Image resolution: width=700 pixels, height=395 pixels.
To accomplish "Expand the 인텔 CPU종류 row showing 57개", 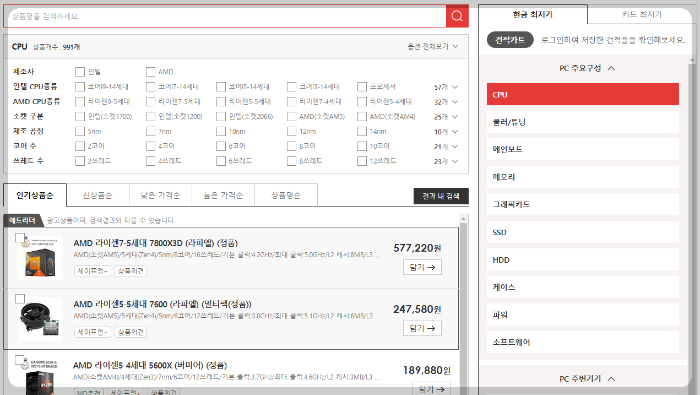I will click(x=446, y=87).
